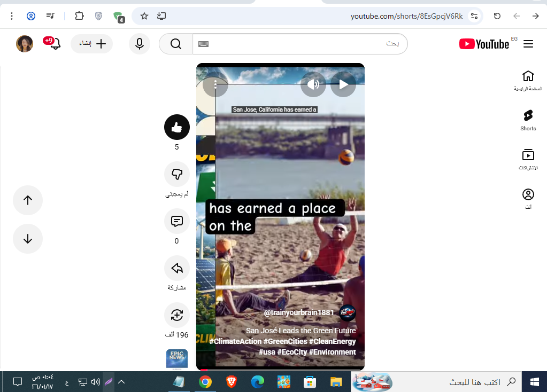Open the comments on the Short
This screenshot has height=392, width=547.
click(177, 221)
